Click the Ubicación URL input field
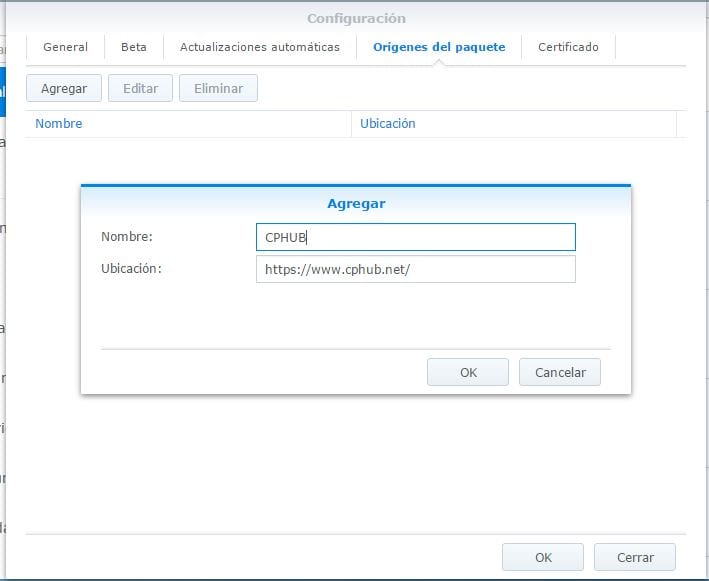709x581 pixels. click(415, 269)
